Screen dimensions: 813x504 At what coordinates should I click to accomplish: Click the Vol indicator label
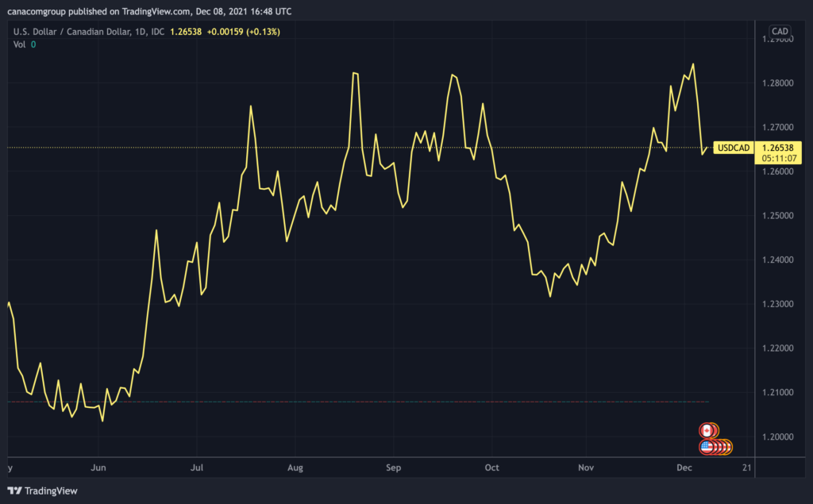pos(19,44)
